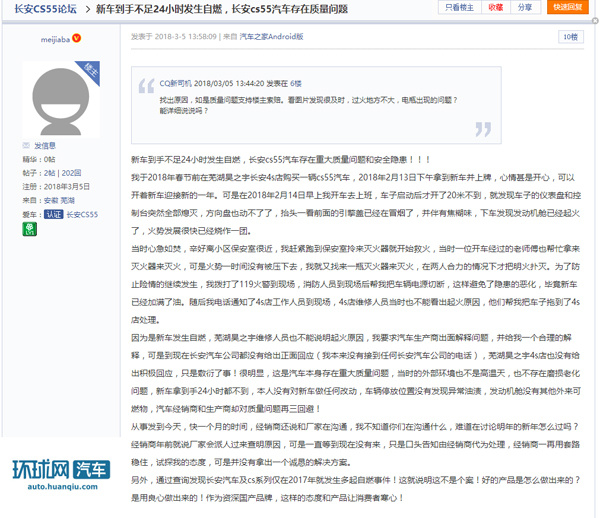Open the 202回 replies count link
Image resolution: width=600 pixels, height=518 pixels.
point(72,173)
